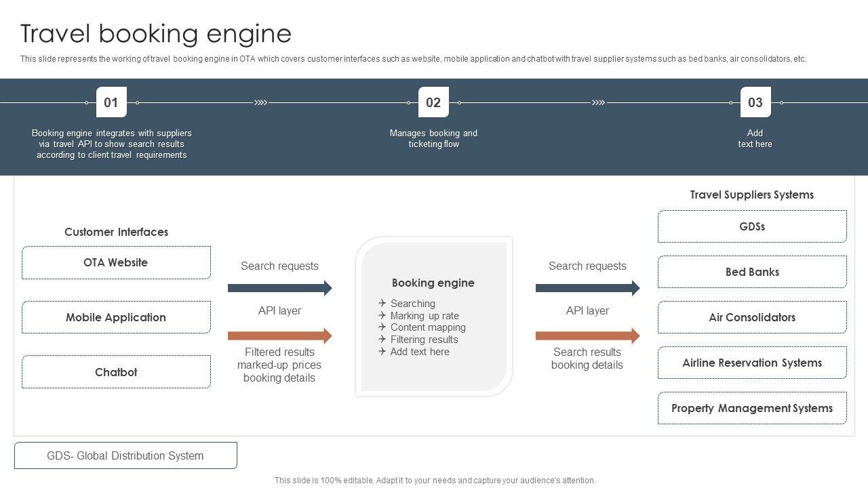Click the Bed Banks supplier box
This screenshot has width=868, height=488.
[752, 272]
